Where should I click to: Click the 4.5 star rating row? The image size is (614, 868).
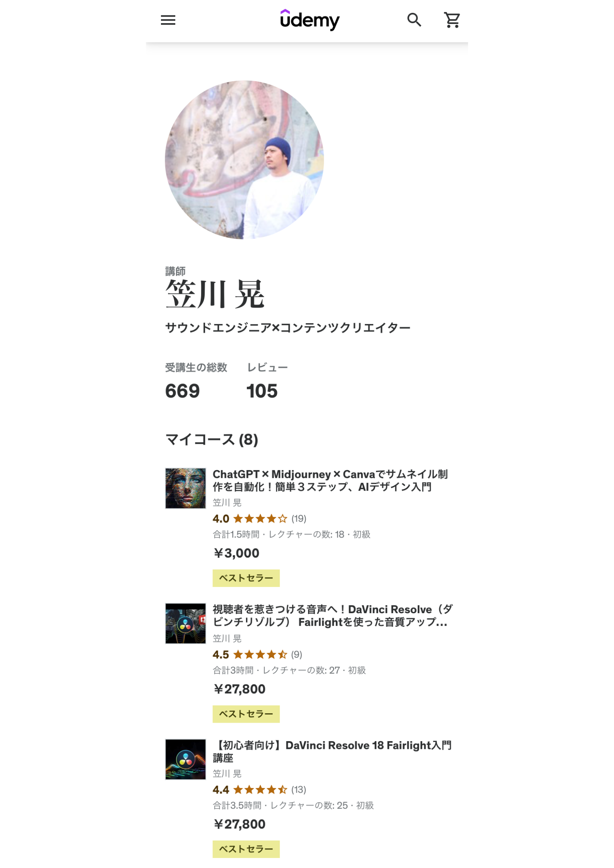tap(257, 654)
